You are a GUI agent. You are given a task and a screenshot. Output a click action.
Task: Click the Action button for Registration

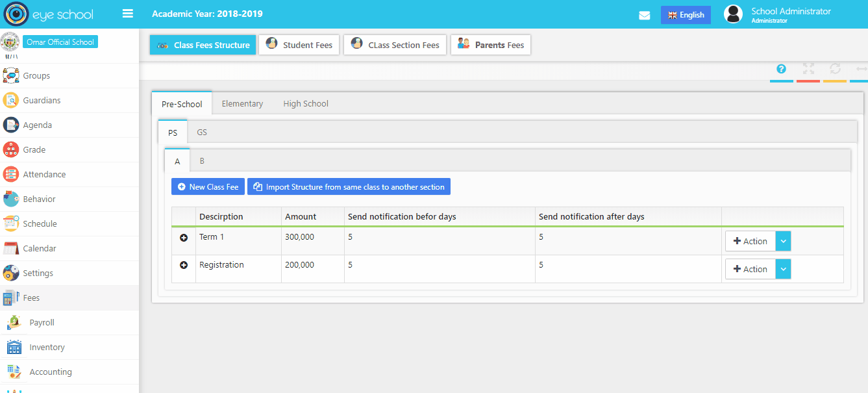click(750, 269)
